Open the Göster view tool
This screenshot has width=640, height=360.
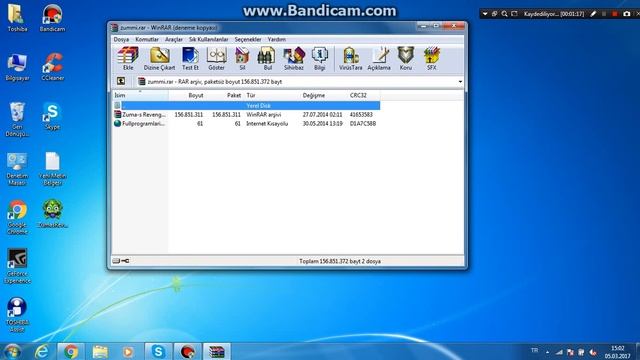216,58
